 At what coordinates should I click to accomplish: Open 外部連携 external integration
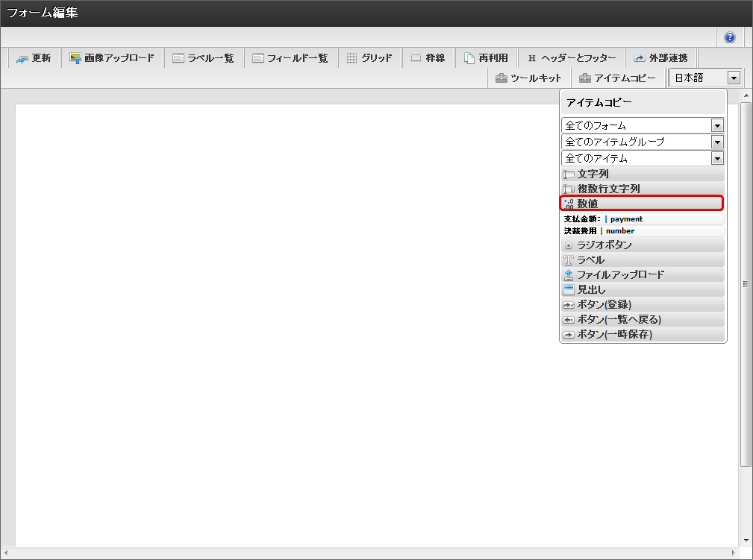661,58
